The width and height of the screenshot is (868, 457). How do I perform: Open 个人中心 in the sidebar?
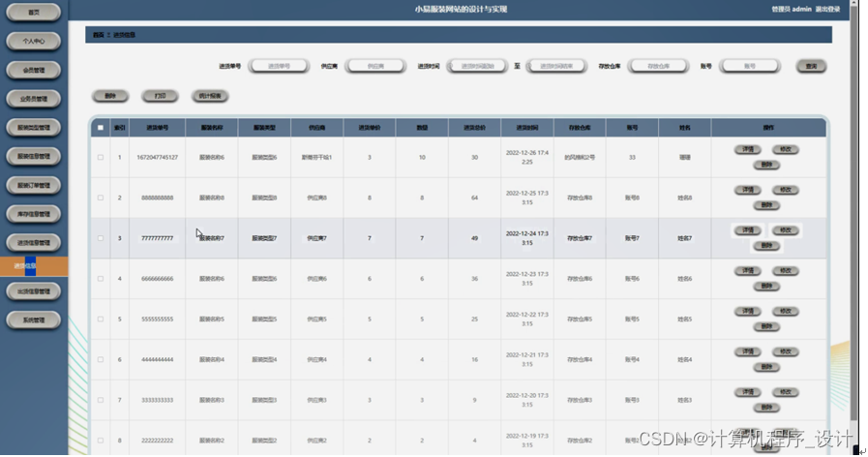pos(34,41)
